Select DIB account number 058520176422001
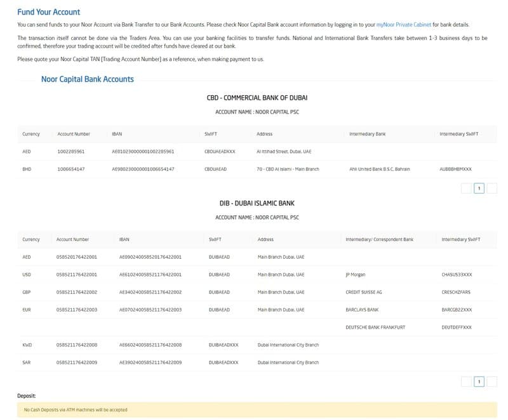 tap(76, 257)
